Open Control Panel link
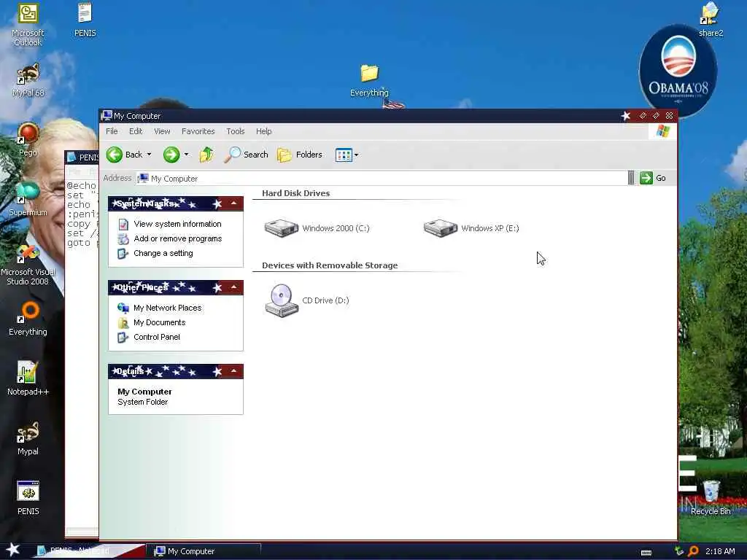The image size is (747, 560). click(x=157, y=337)
